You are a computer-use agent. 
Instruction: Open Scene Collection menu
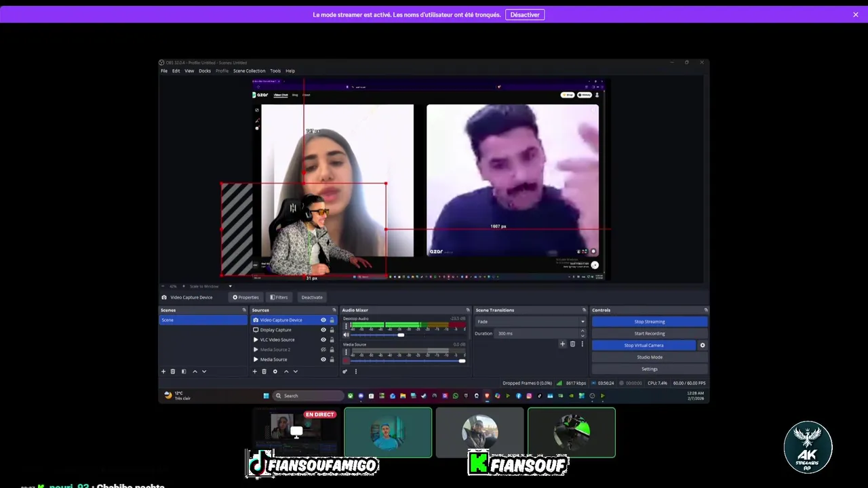click(x=250, y=70)
